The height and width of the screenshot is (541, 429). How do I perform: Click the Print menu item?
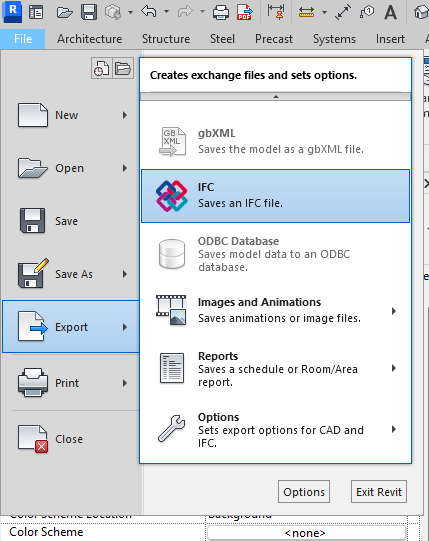[x=71, y=383]
